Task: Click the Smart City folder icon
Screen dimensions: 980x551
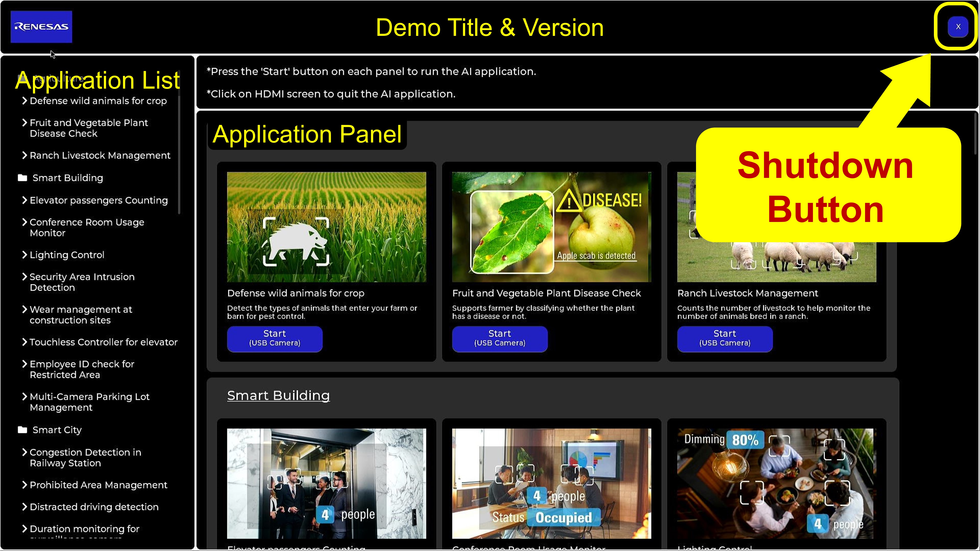Action: tap(22, 430)
